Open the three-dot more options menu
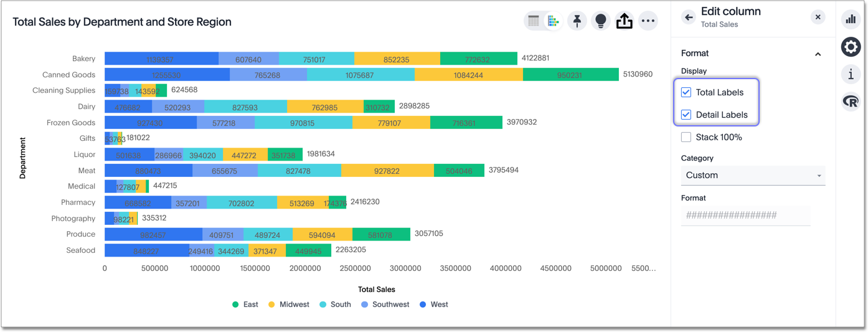The height and width of the screenshot is (332, 868). click(x=648, y=21)
